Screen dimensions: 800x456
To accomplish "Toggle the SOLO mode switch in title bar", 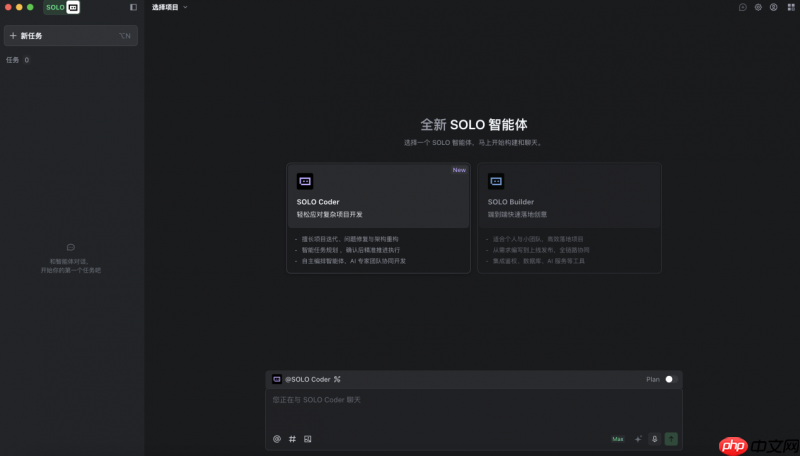I will point(62,7).
